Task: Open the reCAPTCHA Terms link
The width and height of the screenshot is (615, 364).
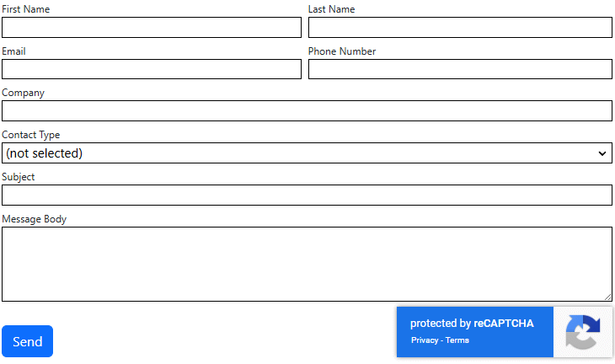Action: click(457, 340)
